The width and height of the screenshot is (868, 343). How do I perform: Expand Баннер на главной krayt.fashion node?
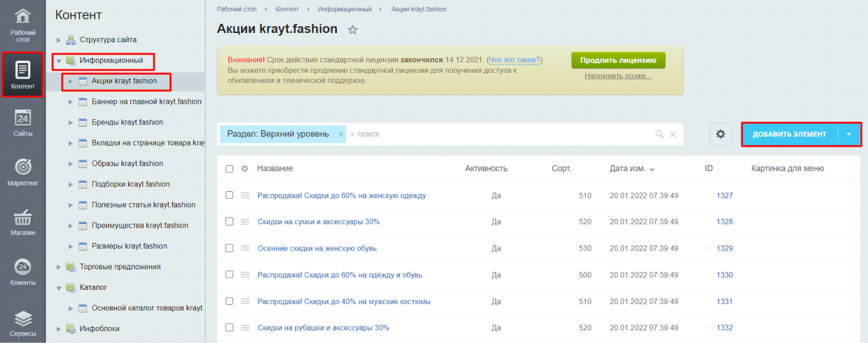(x=71, y=102)
